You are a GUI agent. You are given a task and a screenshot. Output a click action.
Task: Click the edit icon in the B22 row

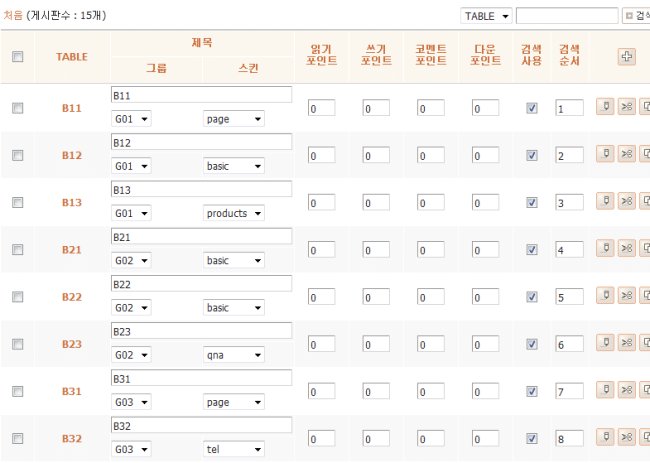tap(605, 296)
